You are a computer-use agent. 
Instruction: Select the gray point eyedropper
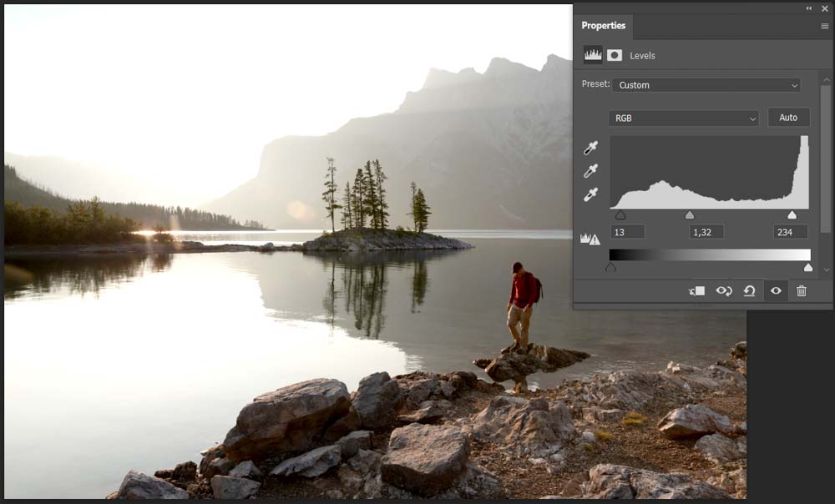590,171
